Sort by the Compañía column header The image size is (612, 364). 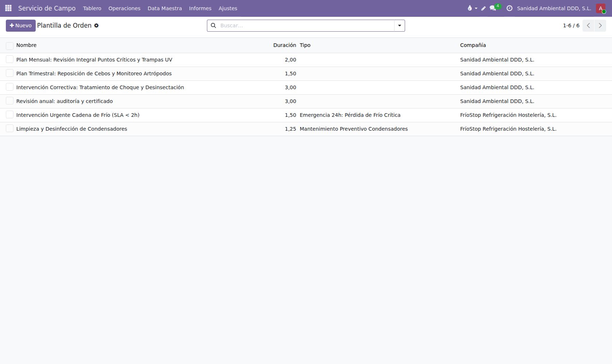[x=473, y=45]
